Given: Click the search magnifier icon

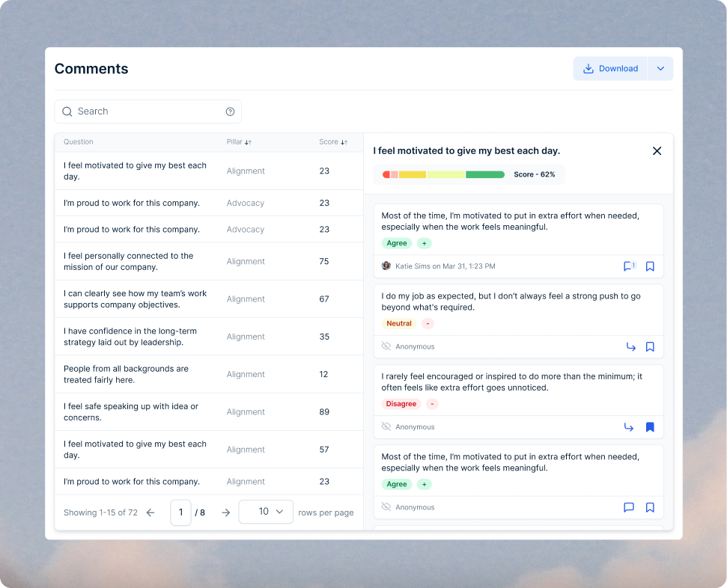Looking at the screenshot, I should tap(67, 111).
